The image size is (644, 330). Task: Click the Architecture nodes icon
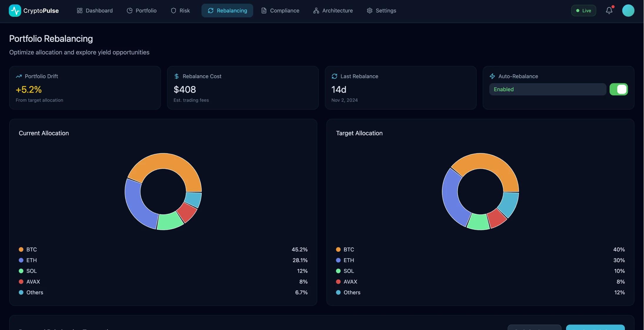click(x=316, y=11)
